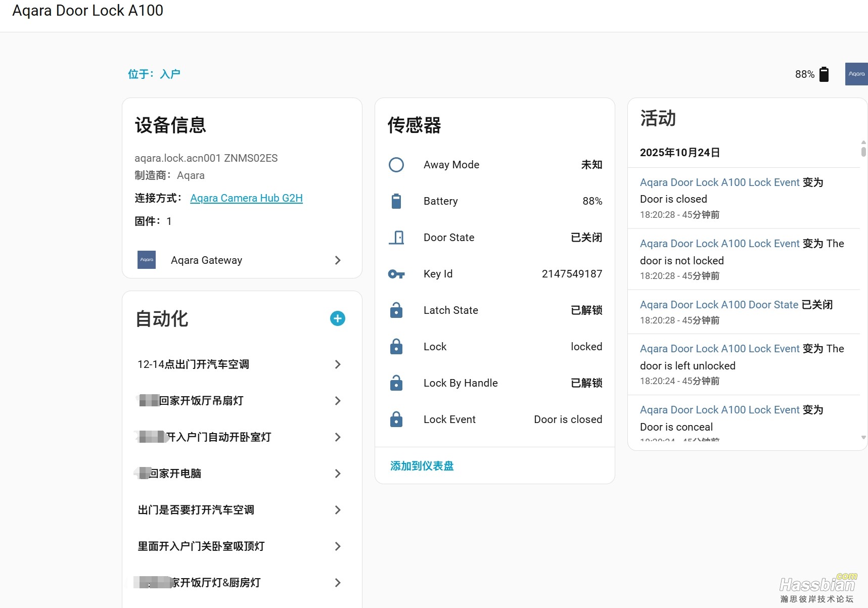
Task: Open the 位于：入户 area link
Action: [x=154, y=74]
